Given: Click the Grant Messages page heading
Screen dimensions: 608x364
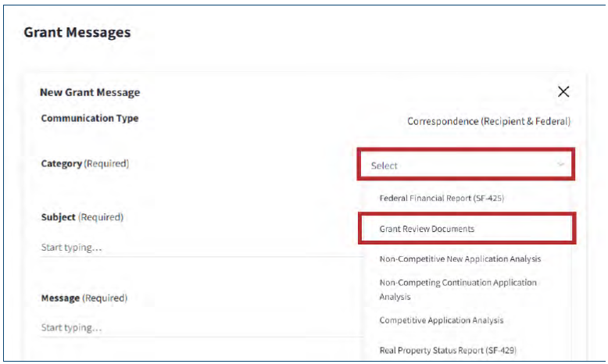Looking at the screenshot, I should coord(77,33).
